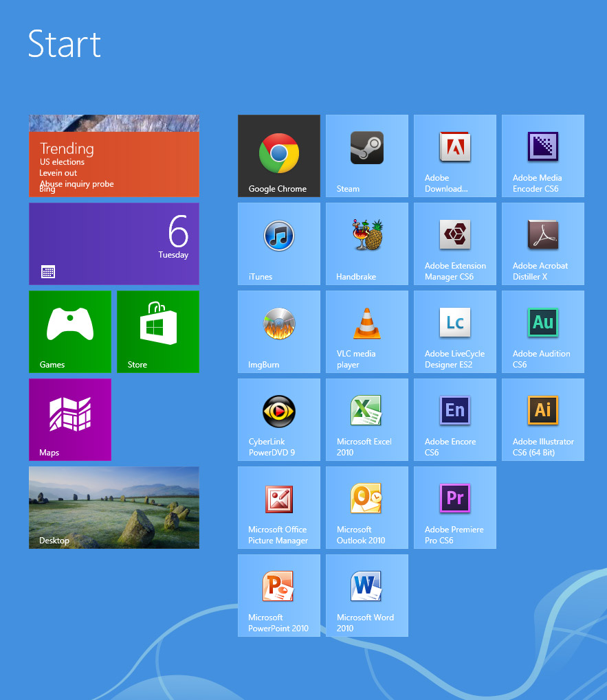Launch VLC media player
This screenshot has width=607, height=700.
pos(366,332)
